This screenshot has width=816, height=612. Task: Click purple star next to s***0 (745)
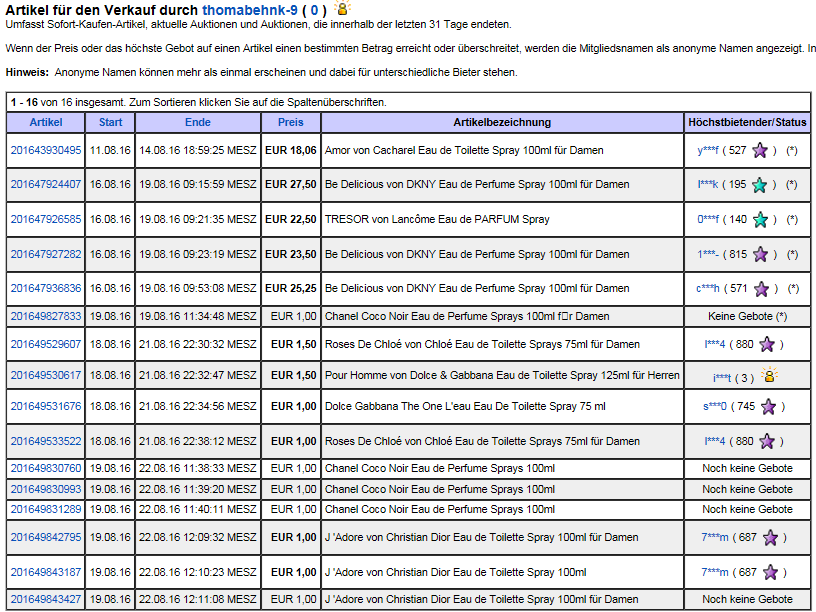coord(769,406)
